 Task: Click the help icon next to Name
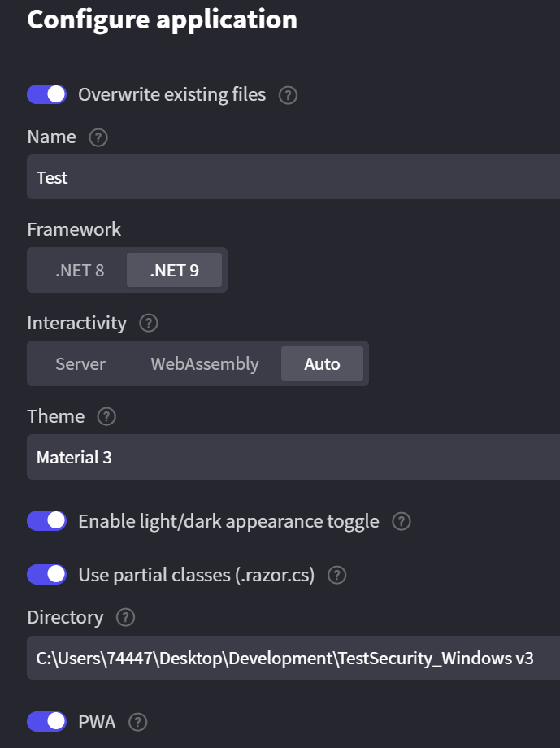[x=98, y=137]
